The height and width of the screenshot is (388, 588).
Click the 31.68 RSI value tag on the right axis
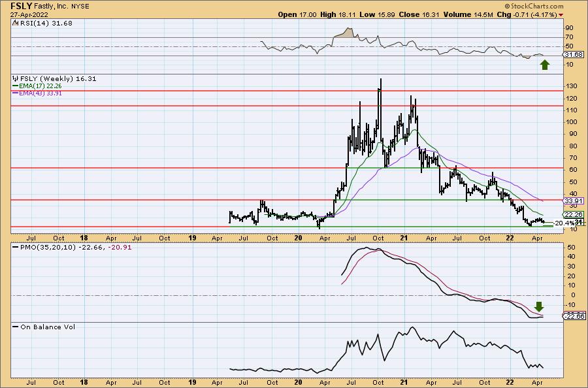[574, 55]
